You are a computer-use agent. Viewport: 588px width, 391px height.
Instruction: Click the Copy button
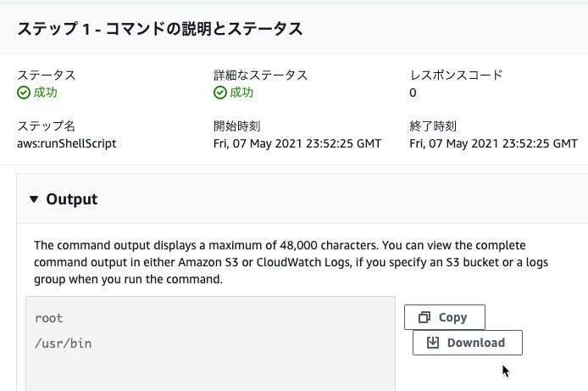(x=444, y=317)
